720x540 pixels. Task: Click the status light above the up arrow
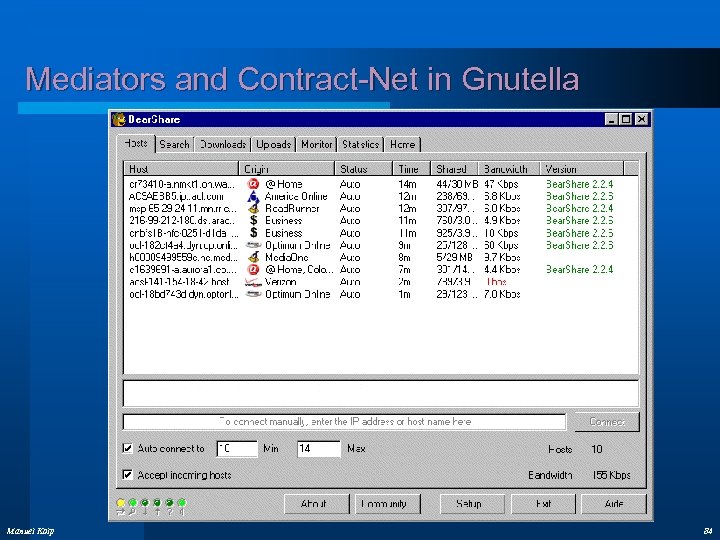point(157,503)
